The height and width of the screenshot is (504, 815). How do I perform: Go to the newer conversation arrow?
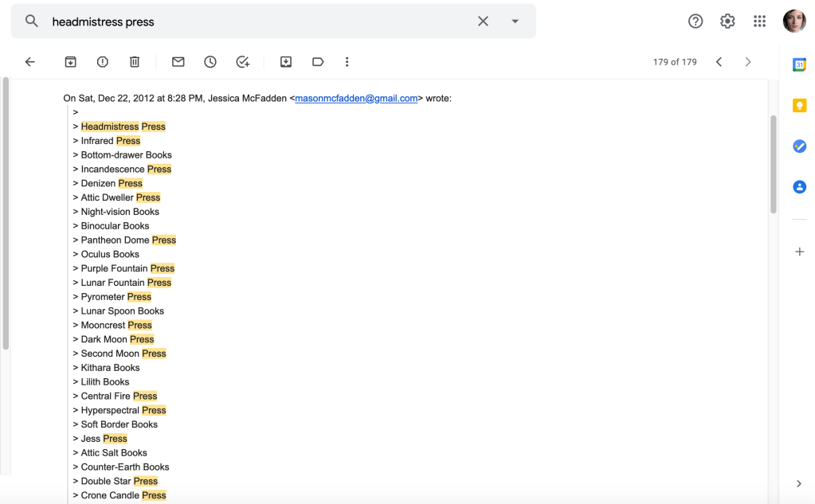tap(719, 62)
